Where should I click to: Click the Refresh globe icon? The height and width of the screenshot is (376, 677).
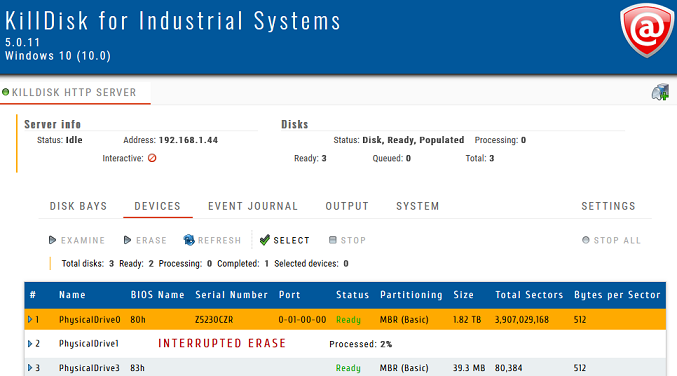[189, 240]
